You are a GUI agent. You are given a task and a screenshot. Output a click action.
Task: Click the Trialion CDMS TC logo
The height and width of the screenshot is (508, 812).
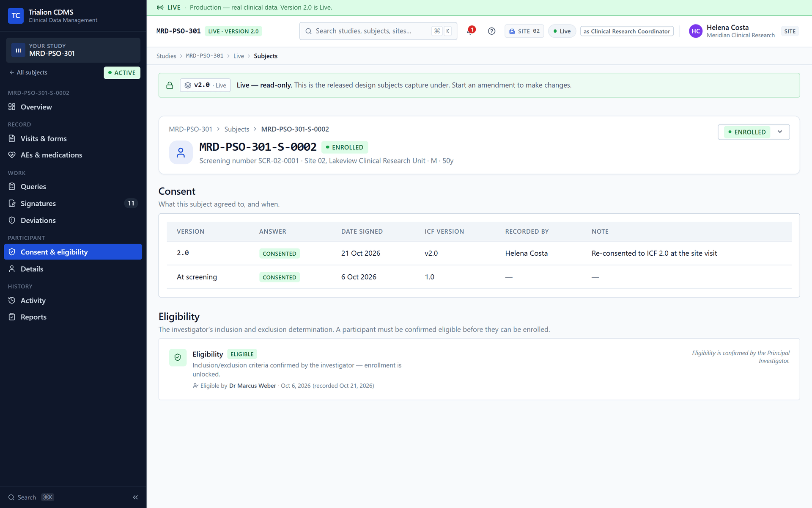click(x=16, y=16)
